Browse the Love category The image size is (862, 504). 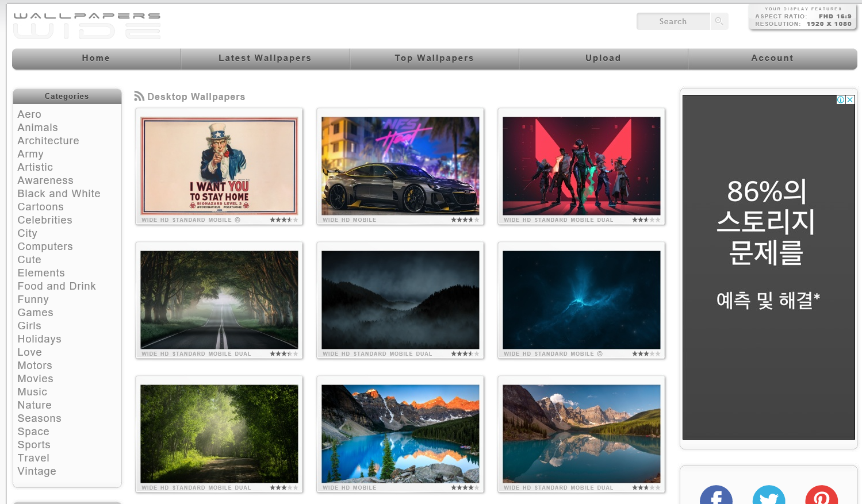pos(29,352)
